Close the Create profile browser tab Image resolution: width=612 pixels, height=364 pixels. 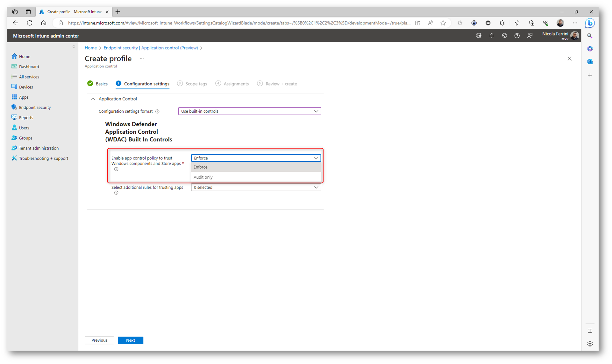107,12
